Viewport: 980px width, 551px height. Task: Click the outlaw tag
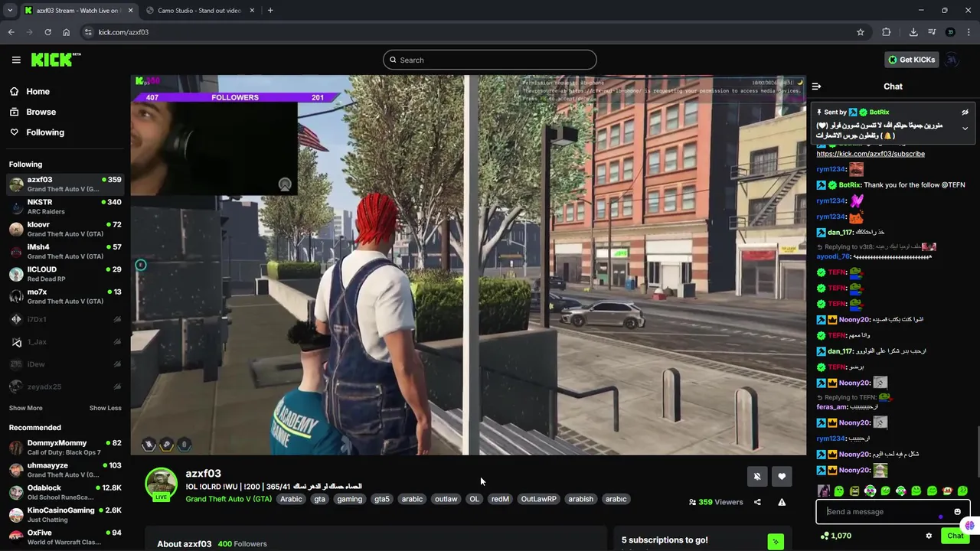pos(446,499)
